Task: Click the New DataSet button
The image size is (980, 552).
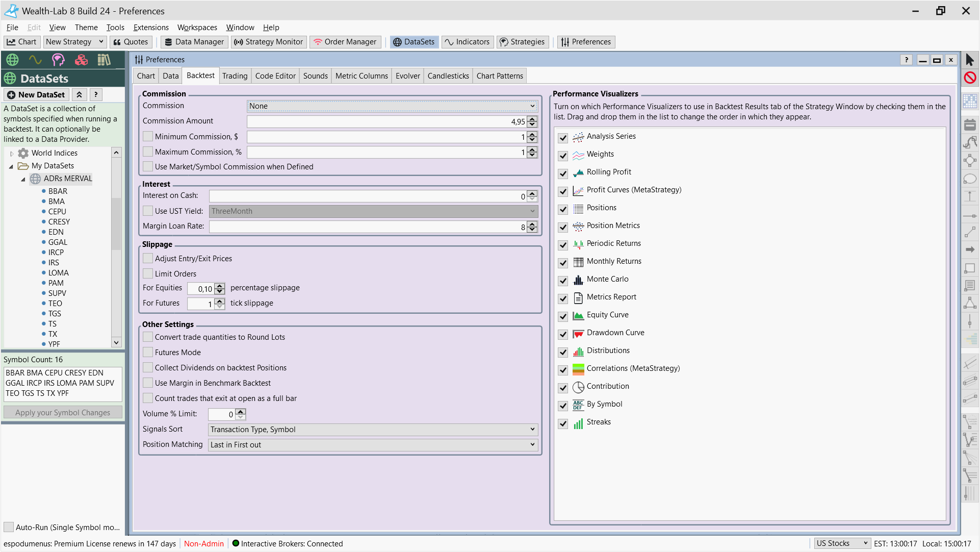Action: (x=36, y=95)
